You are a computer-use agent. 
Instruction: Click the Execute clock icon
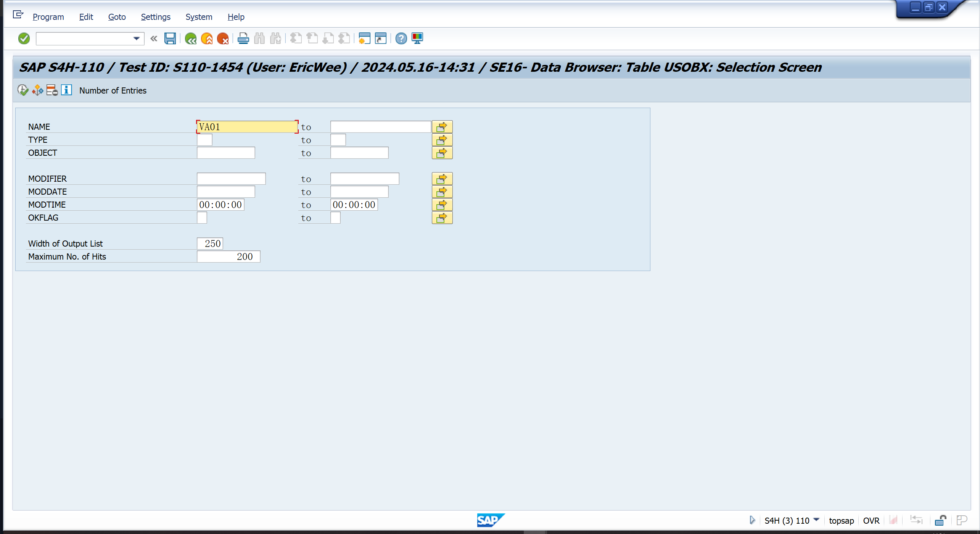[23, 90]
